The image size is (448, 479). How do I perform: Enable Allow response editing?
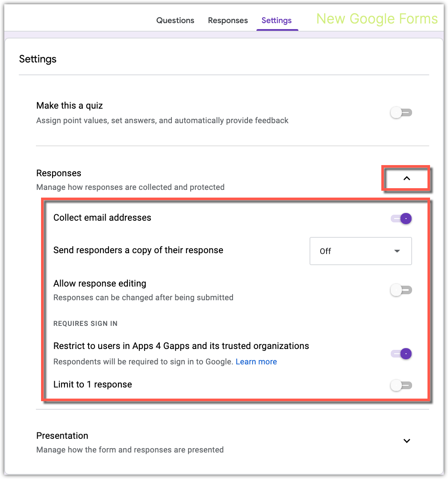point(401,290)
